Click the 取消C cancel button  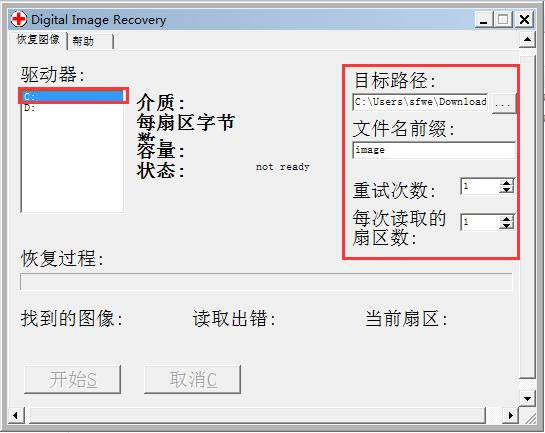[193, 379]
